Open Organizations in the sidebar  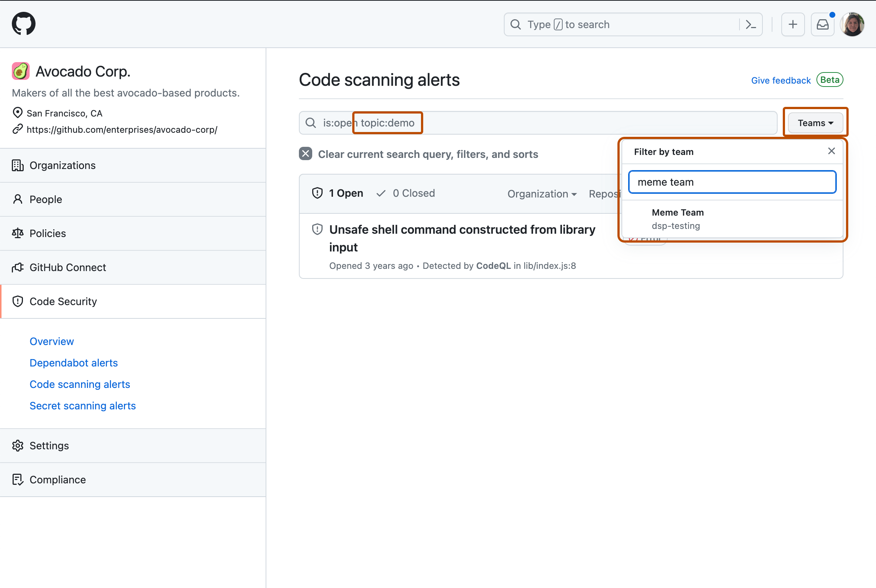pos(133,165)
